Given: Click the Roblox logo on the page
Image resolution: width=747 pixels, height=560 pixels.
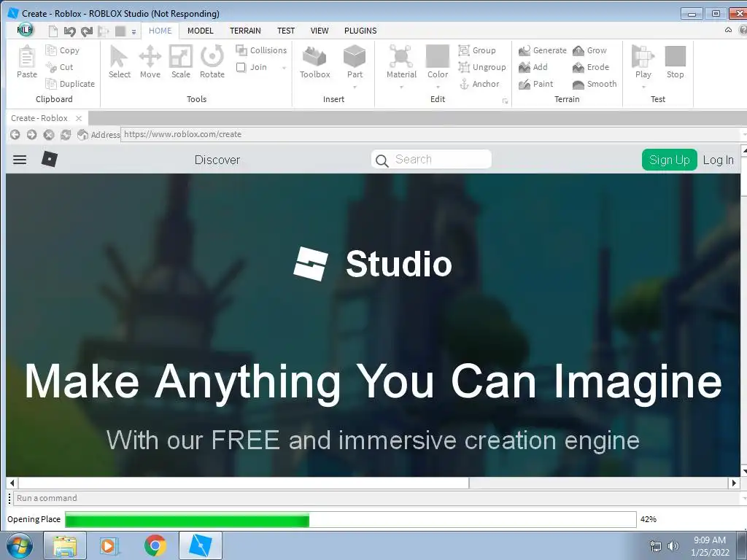Looking at the screenshot, I should pyautogui.click(x=50, y=159).
